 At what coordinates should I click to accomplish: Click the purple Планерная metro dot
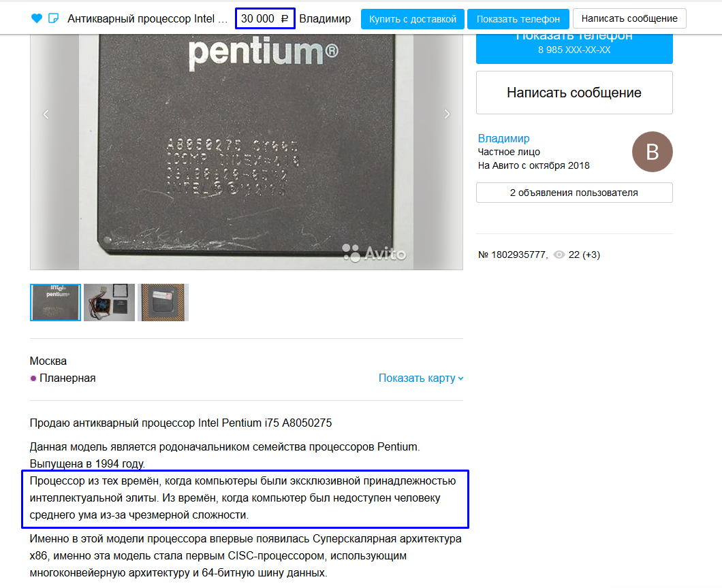point(33,378)
